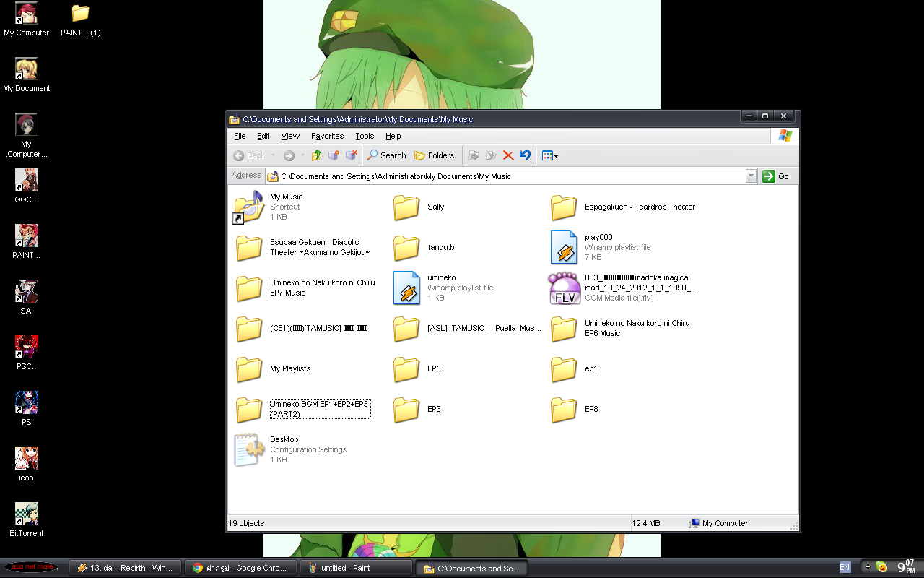Click the GGC... desktop shortcut
The image size is (924, 578).
coord(27,181)
